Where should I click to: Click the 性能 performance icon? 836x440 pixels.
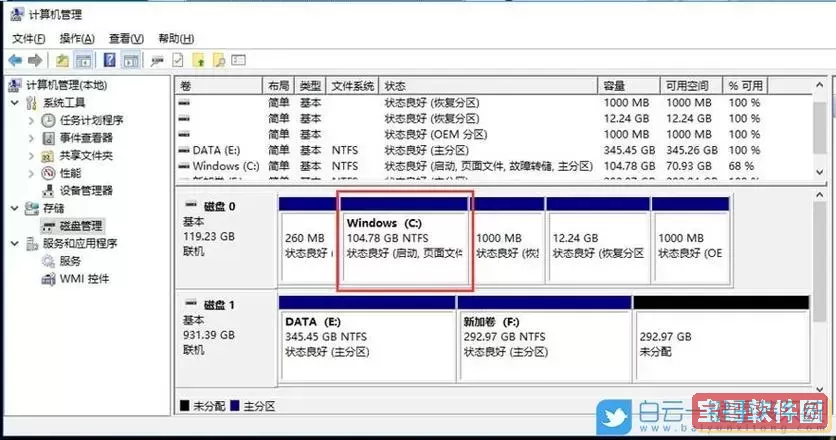(x=48, y=173)
